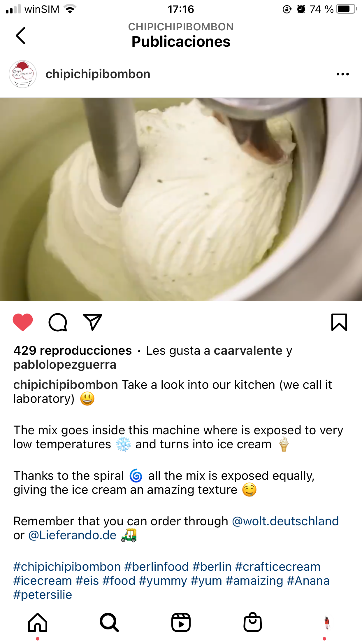Image resolution: width=362 pixels, height=644 pixels.
Task: Open my profile avatar tab
Action: (x=327, y=622)
